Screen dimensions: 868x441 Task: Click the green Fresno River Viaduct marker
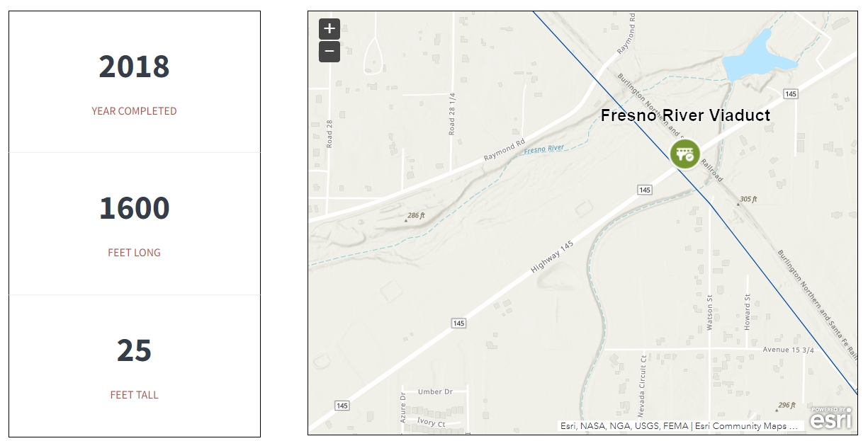point(685,154)
